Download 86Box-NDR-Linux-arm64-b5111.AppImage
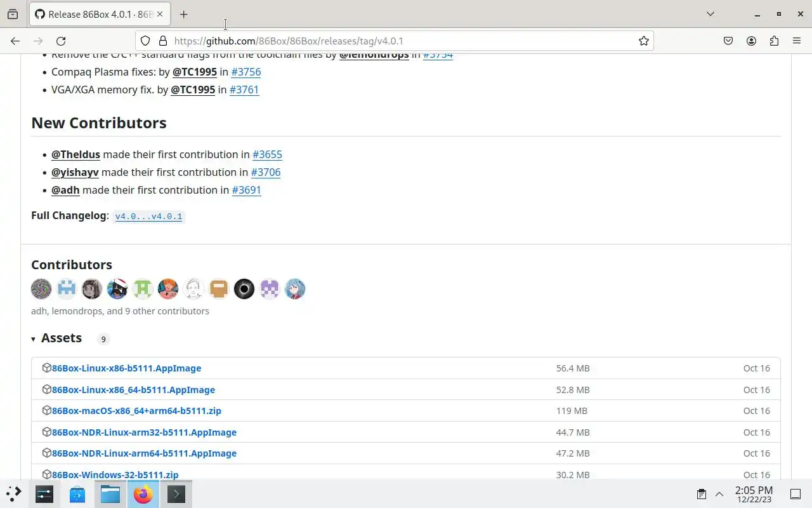Screen dimensions: 812x508 point(144,453)
